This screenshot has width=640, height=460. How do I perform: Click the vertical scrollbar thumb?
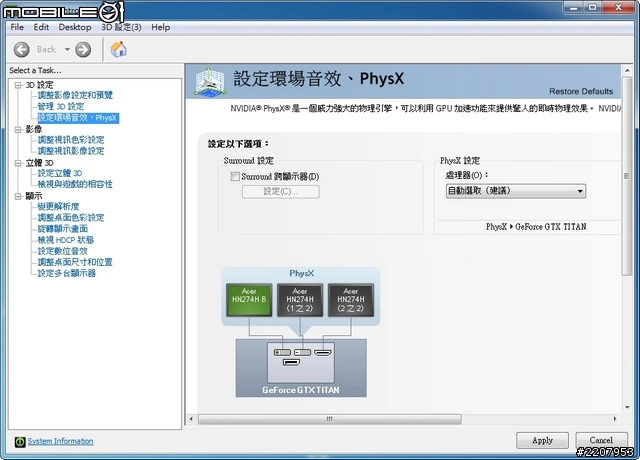pos(627,176)
